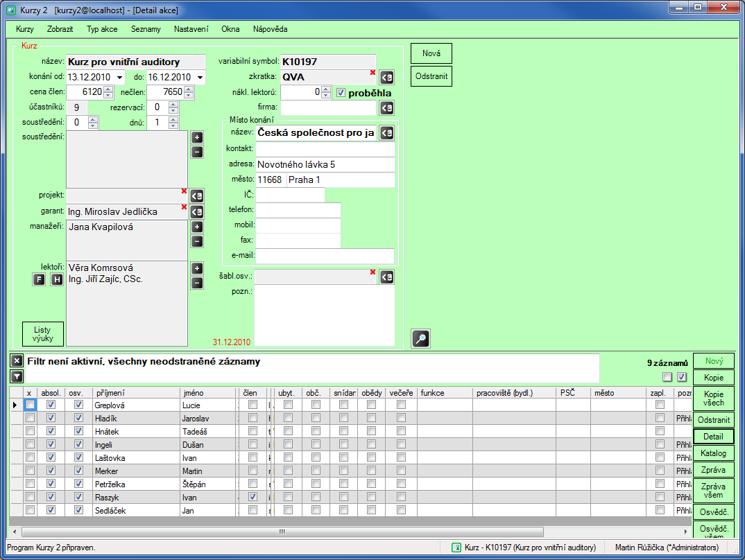
Task: Click status bar Kurz K10197 icon
Action: click(x=456, y=548)
